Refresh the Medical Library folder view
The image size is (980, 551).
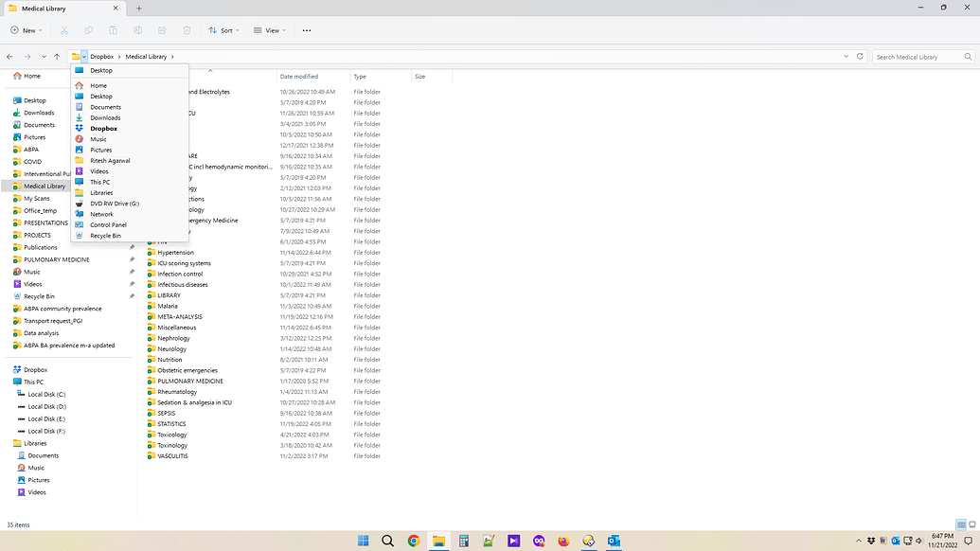(x=860, y=56)
